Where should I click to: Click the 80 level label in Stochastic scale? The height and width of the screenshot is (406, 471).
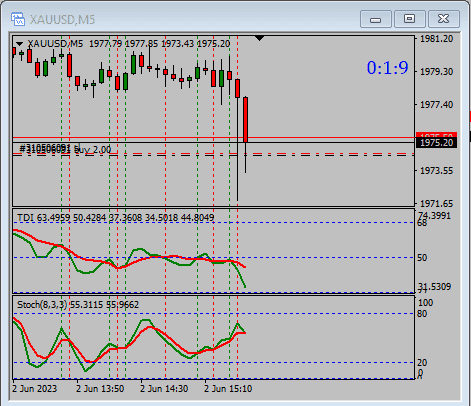click(422, 314)
